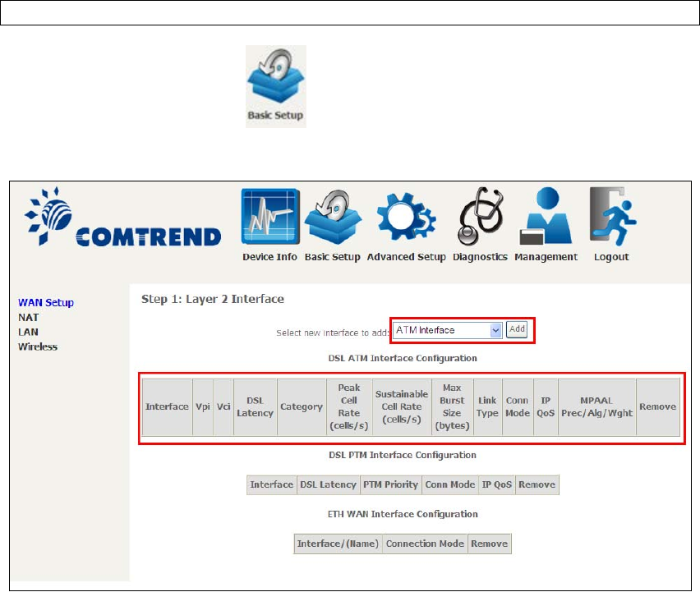Viewport: 700px width, 592px height.
Task: Click the 'Interface/(Name)' header
Action: [338, 544]
